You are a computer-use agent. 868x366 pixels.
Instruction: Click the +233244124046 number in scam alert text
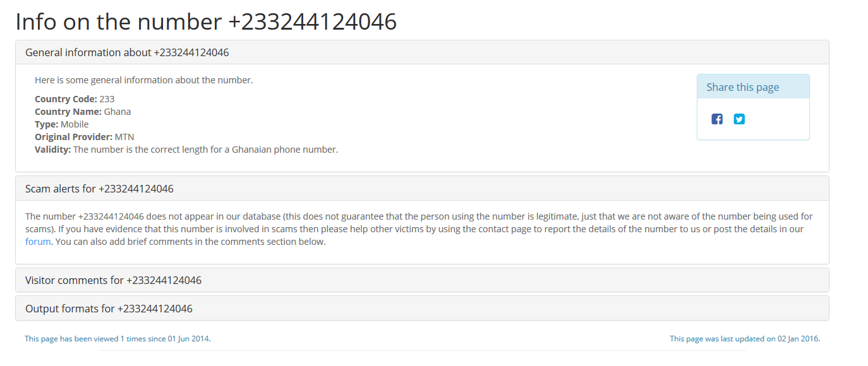point(111,216)
